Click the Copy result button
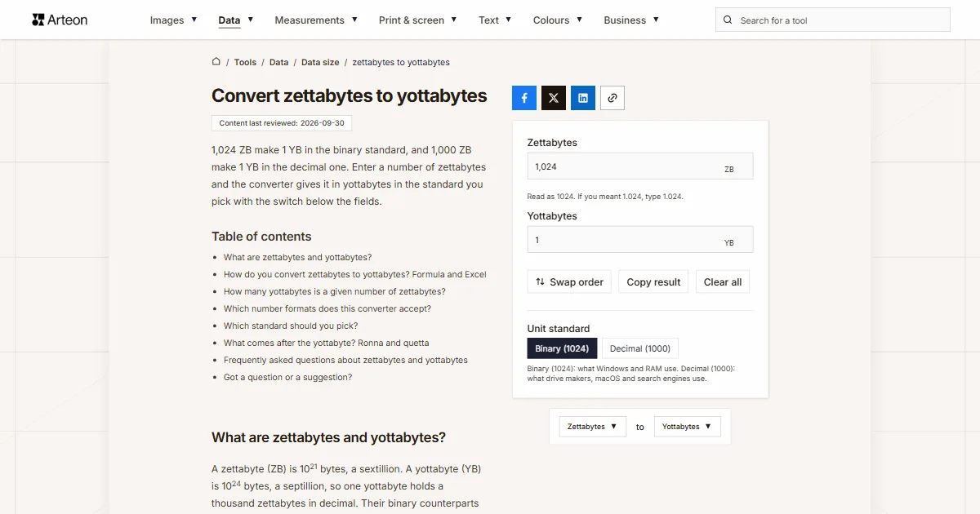This screenshot has width=980, height=514. [x=653, y=282]
